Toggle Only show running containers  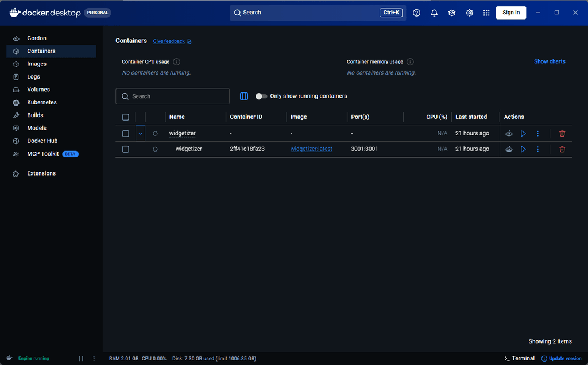261,96
